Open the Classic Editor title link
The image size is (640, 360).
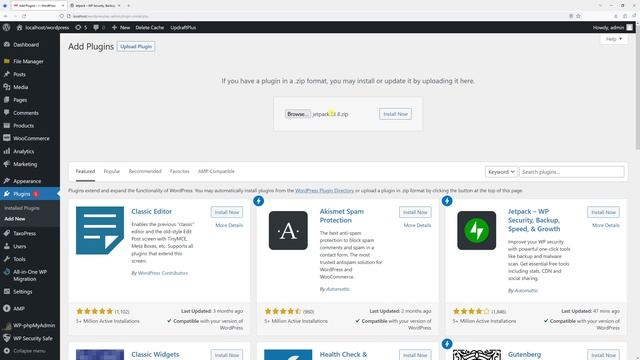click(x=151, y=211)
